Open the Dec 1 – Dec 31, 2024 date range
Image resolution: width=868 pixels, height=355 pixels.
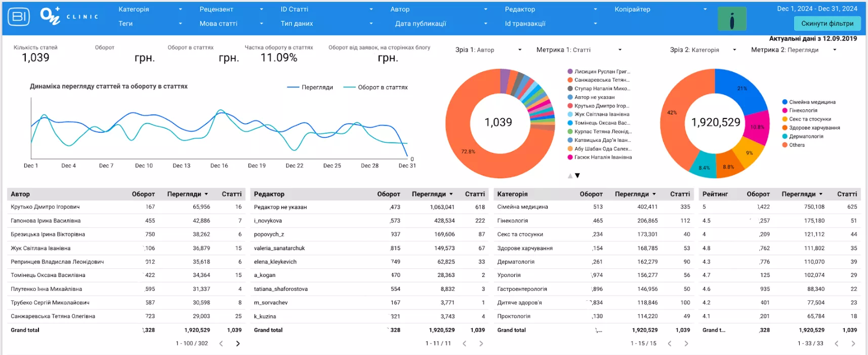click(817, 9)
